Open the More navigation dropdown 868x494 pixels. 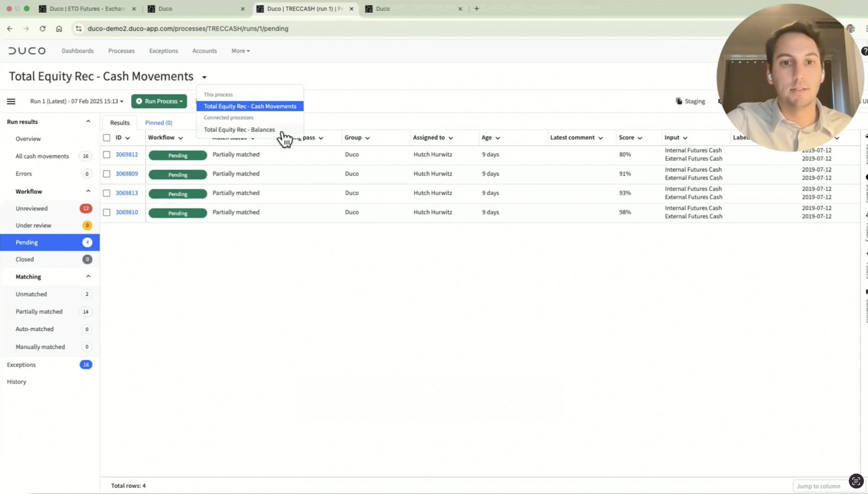(x=240, y=51)
